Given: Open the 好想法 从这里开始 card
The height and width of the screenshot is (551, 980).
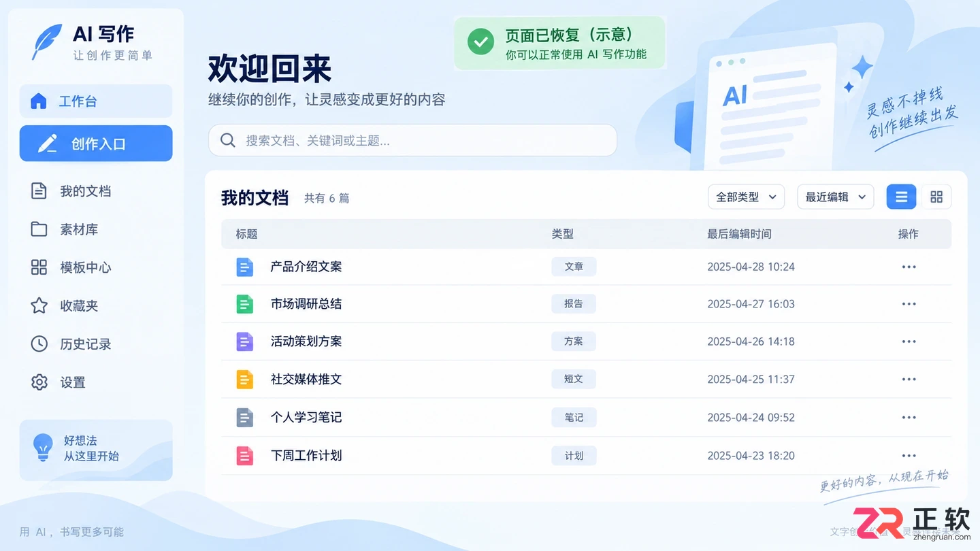Looking at the screenshot, I should 96,450.
